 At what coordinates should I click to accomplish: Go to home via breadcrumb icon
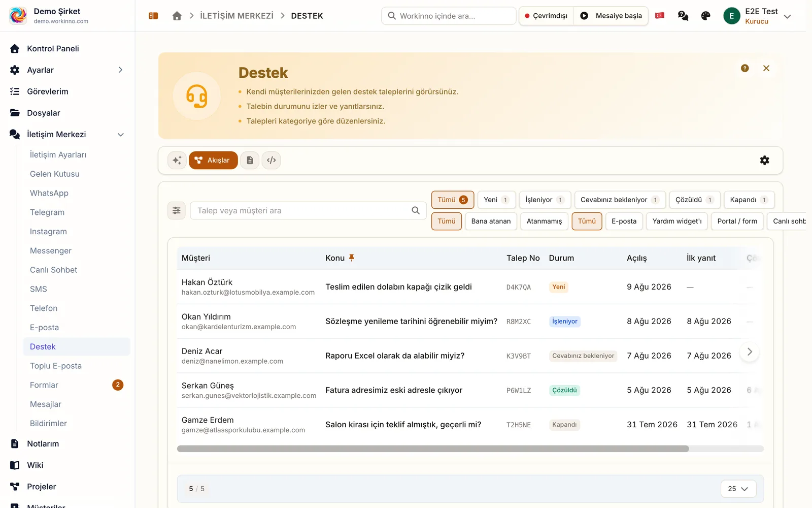click(x=177, y=16)
